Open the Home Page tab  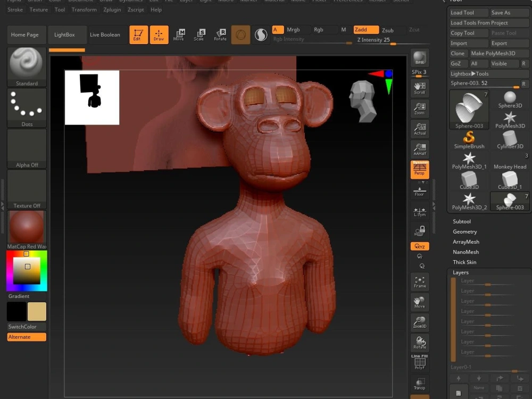[27, 35]
